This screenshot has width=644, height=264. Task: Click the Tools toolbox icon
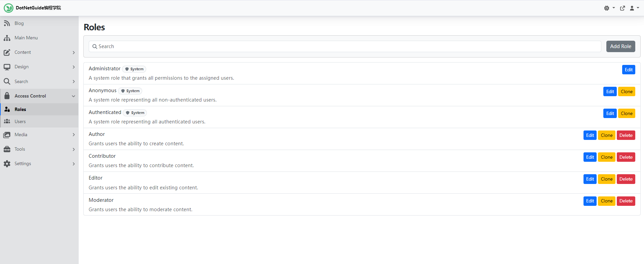[x=7, y=149]
